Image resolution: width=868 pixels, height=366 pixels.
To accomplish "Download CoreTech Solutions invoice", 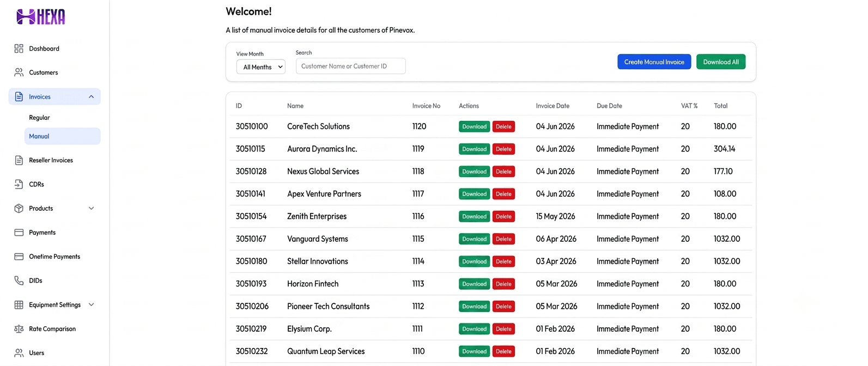I will [474, 126].
